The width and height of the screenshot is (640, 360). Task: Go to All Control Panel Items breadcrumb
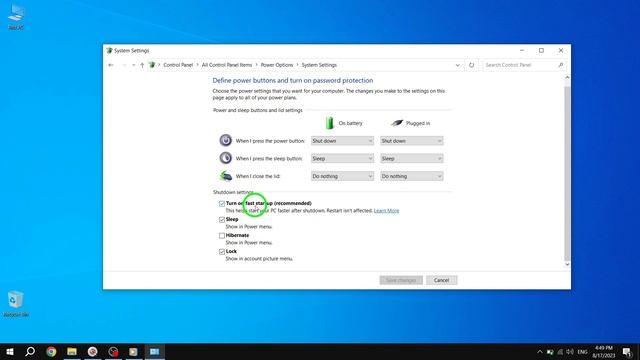pyautogui.click(x=227, y=65)
